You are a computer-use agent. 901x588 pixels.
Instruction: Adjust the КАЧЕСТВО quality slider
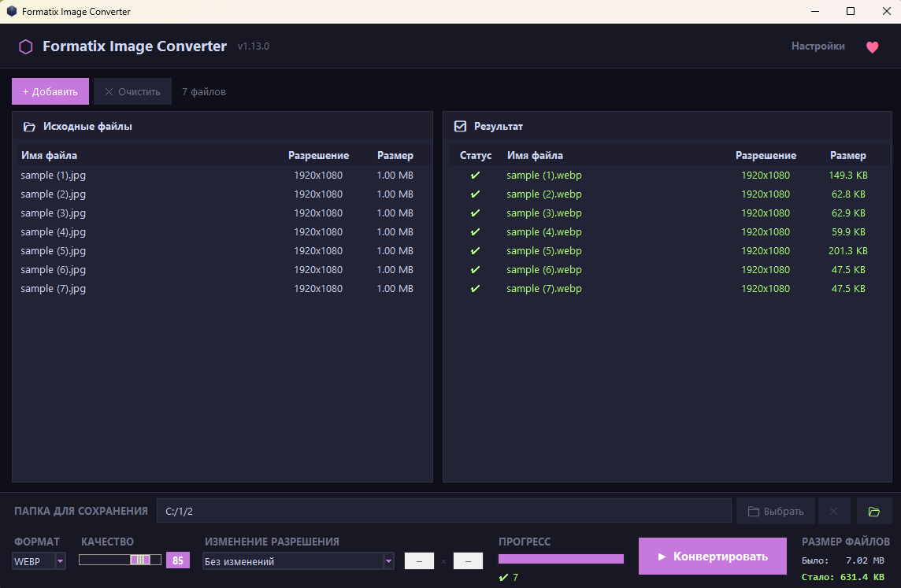point(120,560)
